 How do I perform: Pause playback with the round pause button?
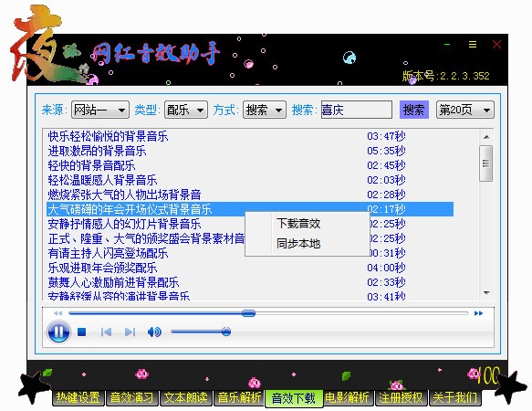tap(58, 332)
